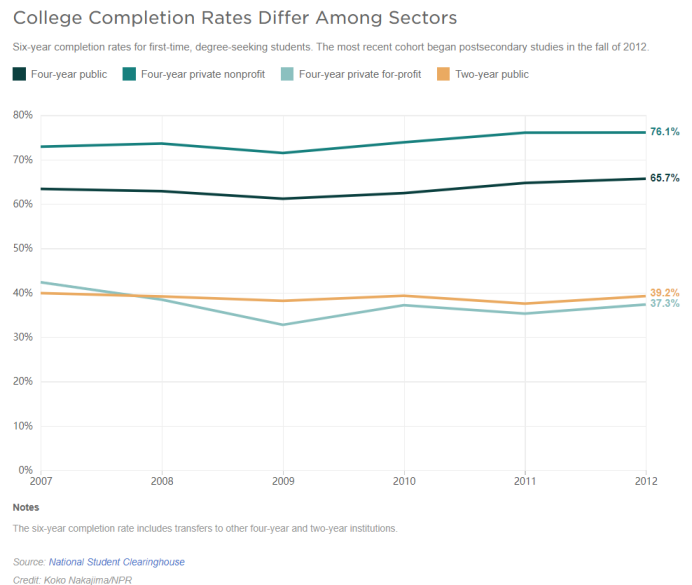Screen dimensions: 692x585
Task: Click the 50% y-axis label
Action: [22, 249]
